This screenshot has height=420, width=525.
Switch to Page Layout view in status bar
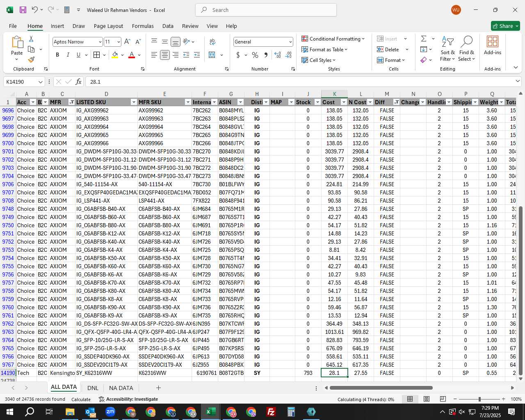click(x=427, y=399)
